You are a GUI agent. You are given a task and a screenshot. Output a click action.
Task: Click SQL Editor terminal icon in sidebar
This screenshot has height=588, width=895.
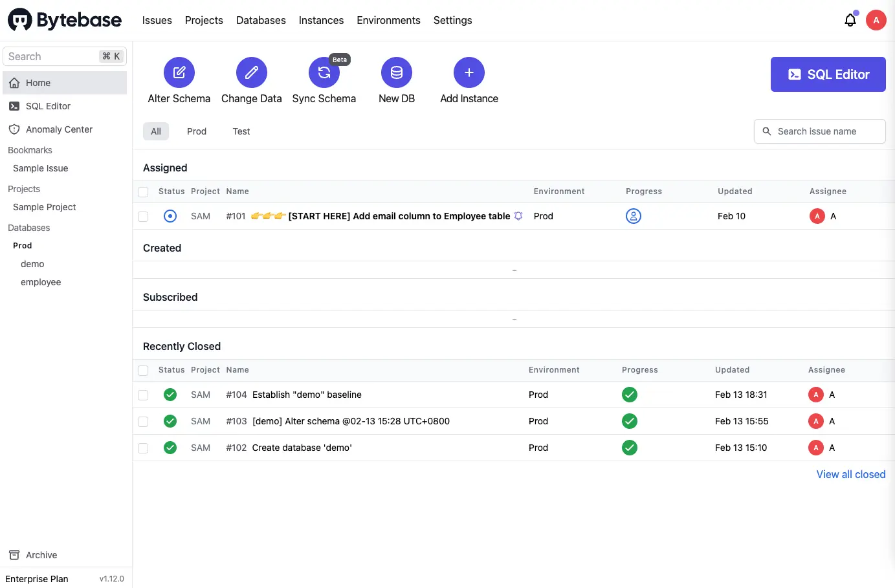tap(14, 106)
